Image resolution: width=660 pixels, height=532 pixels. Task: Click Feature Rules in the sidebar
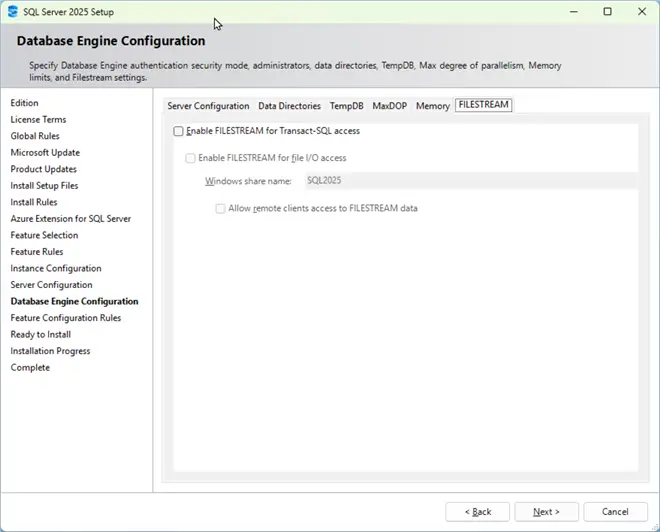(37, 252)
